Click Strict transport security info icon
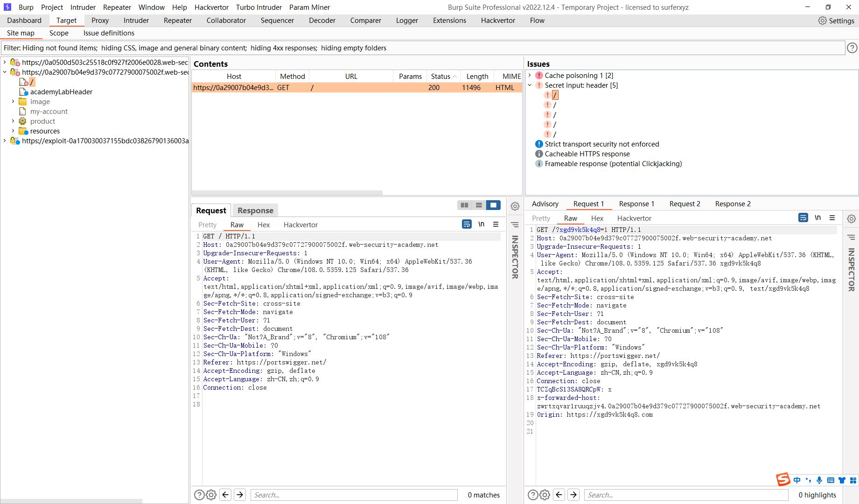Image resolution: width=859 pixels, height=504 pixels. pyautogui.click(x=539, y=144)
